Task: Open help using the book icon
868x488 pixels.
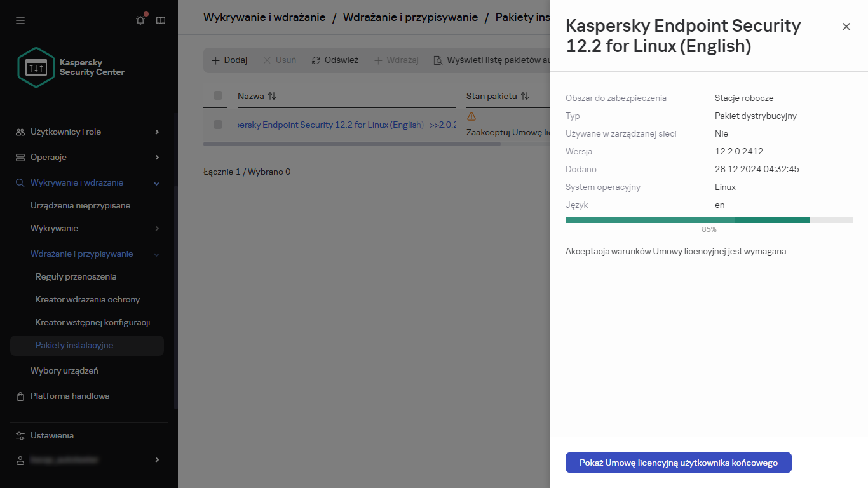Action: [160, 20]
